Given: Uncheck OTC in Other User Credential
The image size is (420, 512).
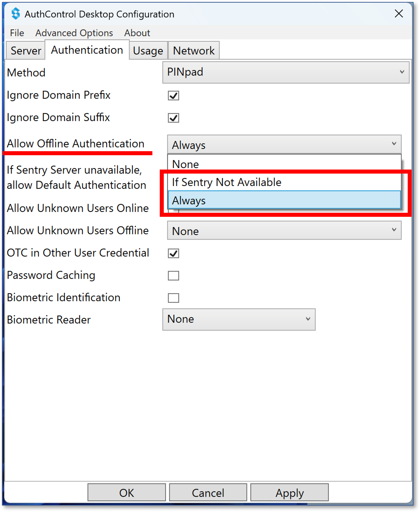Looking at the screenshot, I should pos(173,253).
